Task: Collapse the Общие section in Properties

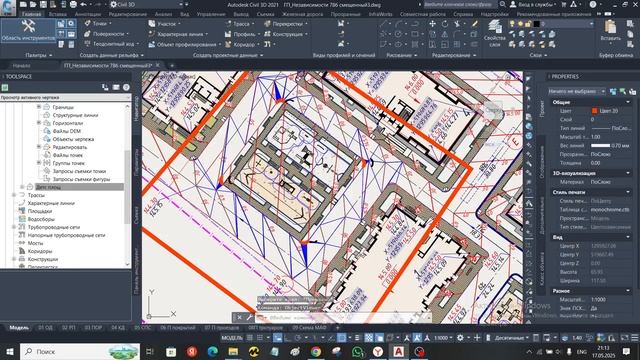Action: [628, 102]
